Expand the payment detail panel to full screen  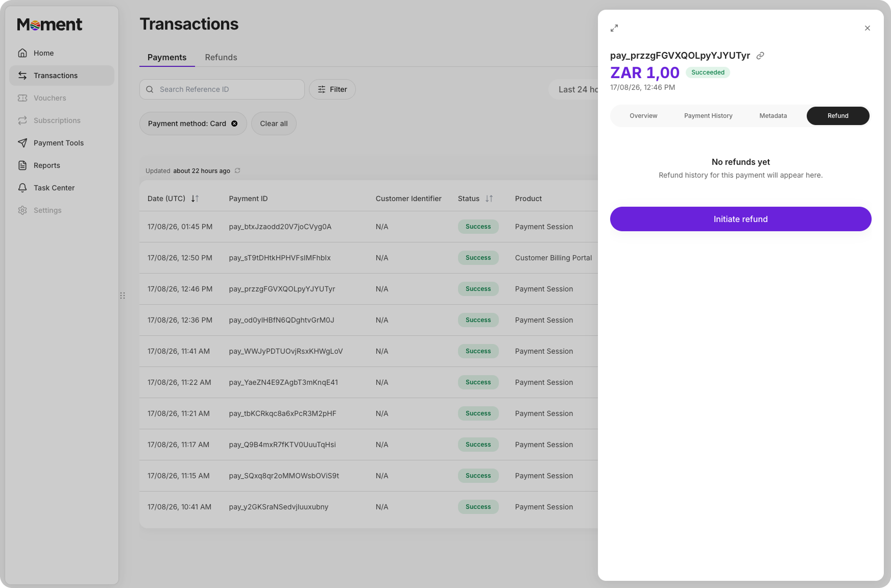pyautogui.click(x=614, y=28)
